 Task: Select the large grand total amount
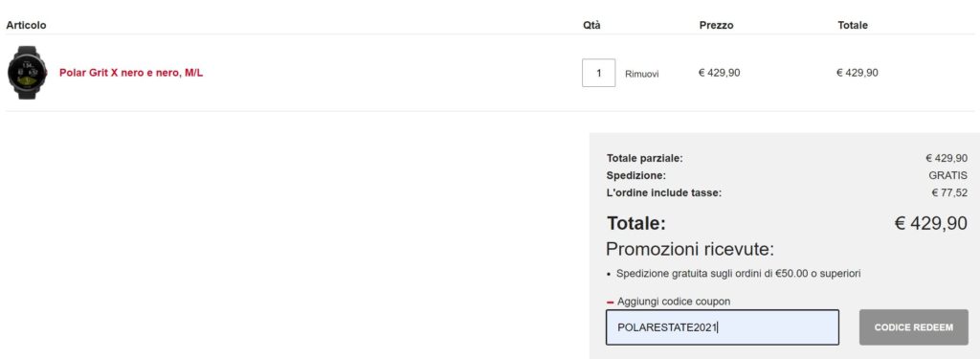931,223
